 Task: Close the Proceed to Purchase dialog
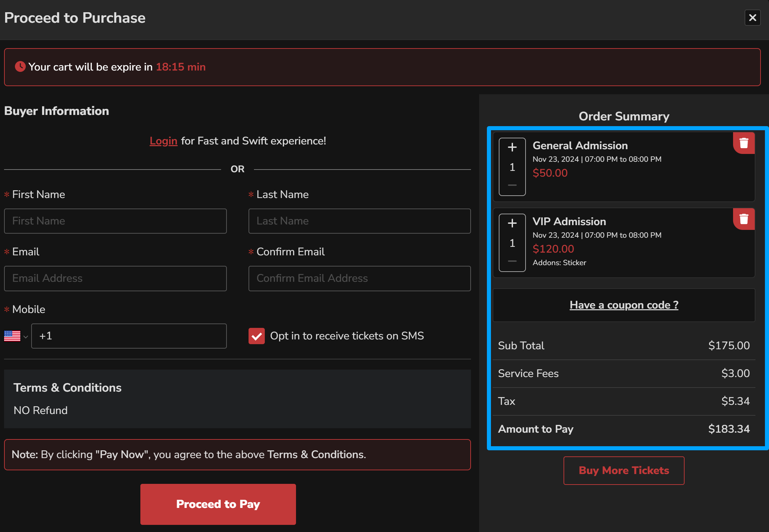click(752, 18)
